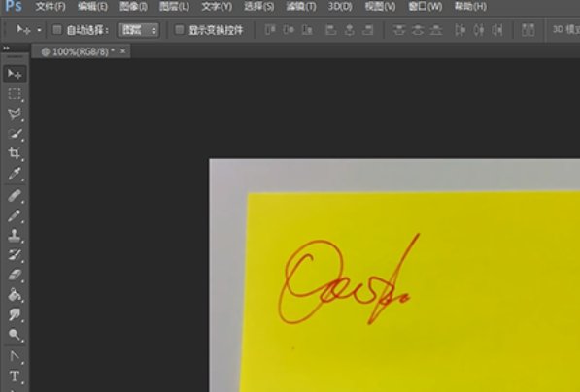Click the Align Horizontal Centers icon

[x=349, y=30]
